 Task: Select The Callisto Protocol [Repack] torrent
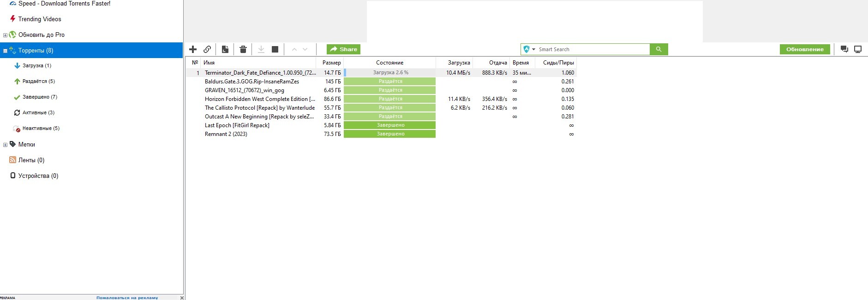click(x=260, y=108)
